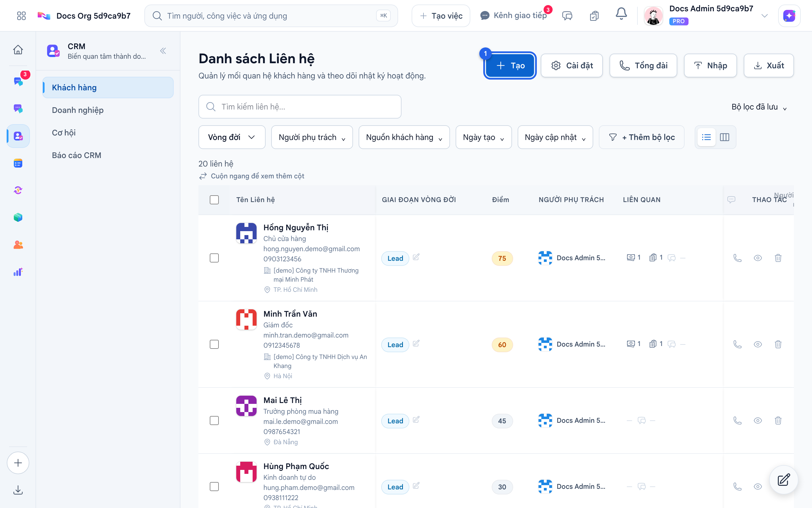The image size is (812, 508).
Task: Check the Mai Lê Thị row checkbox
Action: tap(214, 420)
